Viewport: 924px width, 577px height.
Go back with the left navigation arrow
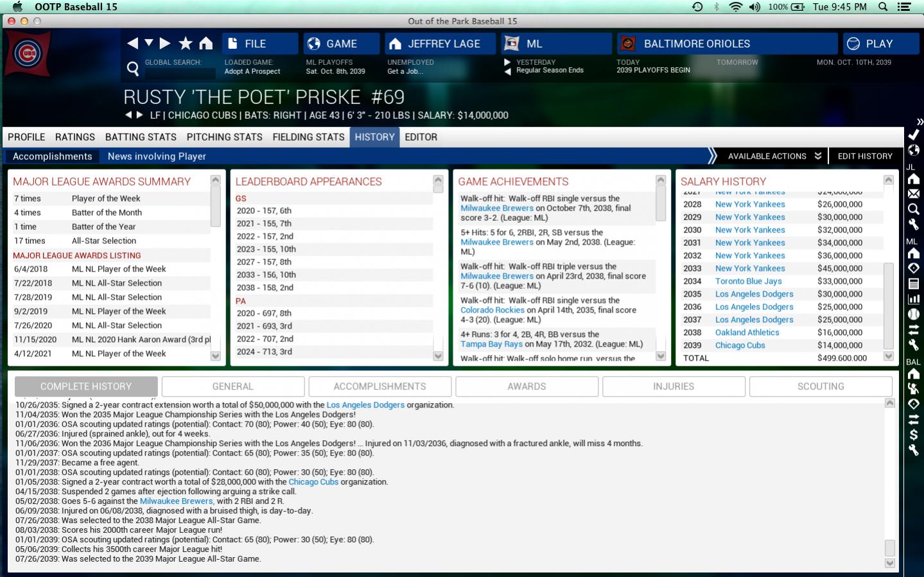pyautogui.click(x=133, y=43)
